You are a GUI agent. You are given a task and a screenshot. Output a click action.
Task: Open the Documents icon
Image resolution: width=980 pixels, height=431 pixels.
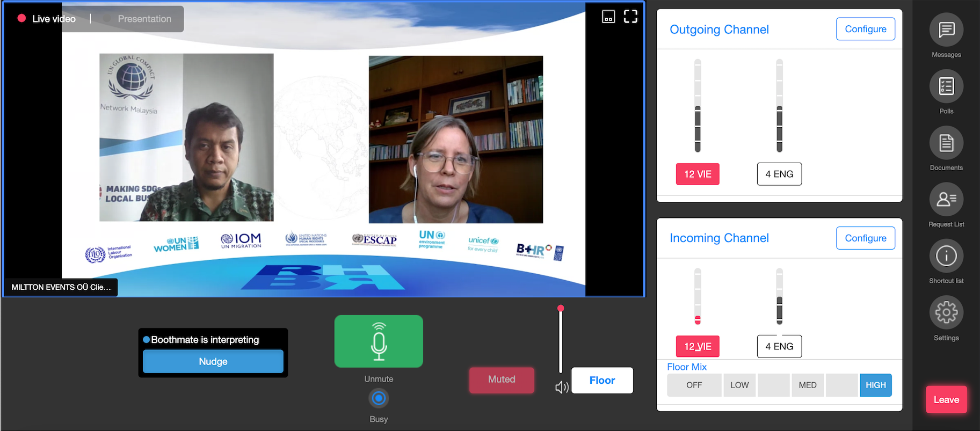coord(946,143)
